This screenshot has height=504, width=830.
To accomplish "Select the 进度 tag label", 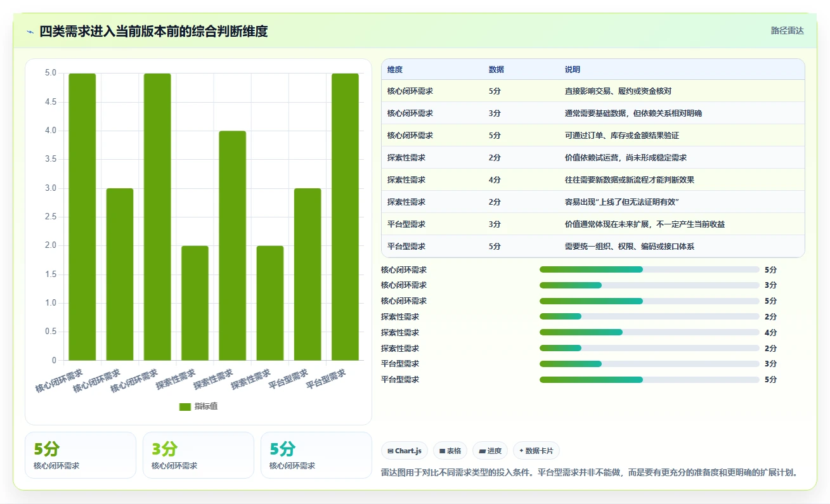I will tap(495, 451).
